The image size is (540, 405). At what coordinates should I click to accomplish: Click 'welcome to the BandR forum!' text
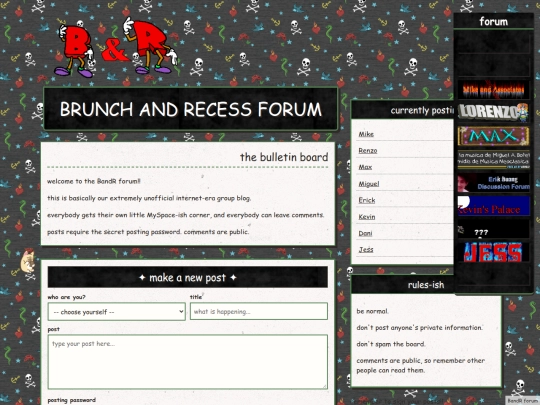(94, 181)
